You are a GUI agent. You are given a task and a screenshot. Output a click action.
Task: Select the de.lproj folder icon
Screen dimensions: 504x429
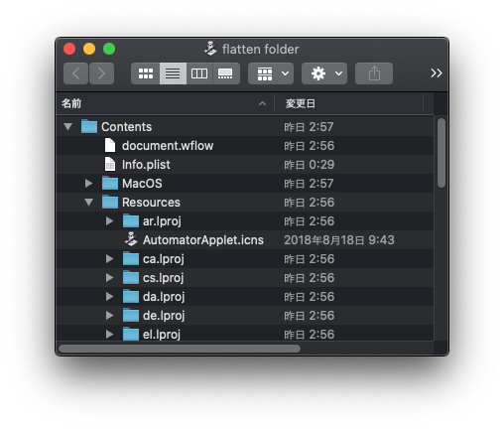131,315
